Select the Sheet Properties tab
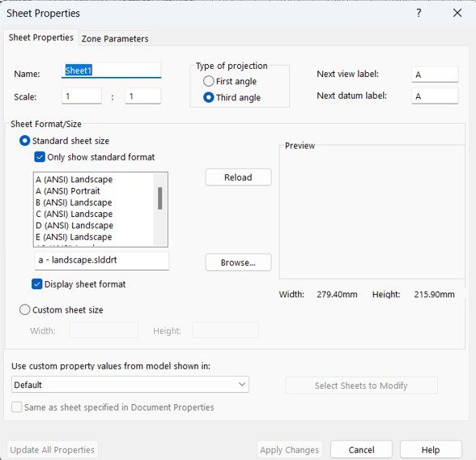The height and width of the screenshot is (460, 476). 41,37
